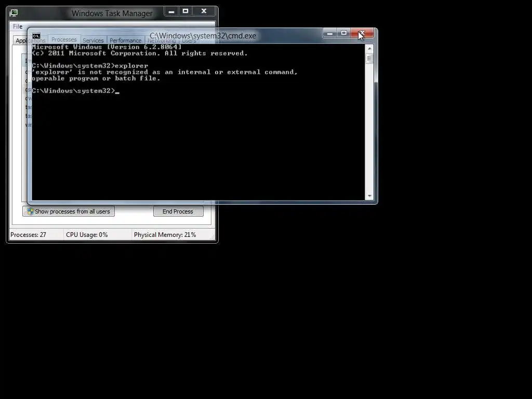Click the cmd.exe title bar icon
The width and height of the screenshot is (532, 399).
coord(36,36)
